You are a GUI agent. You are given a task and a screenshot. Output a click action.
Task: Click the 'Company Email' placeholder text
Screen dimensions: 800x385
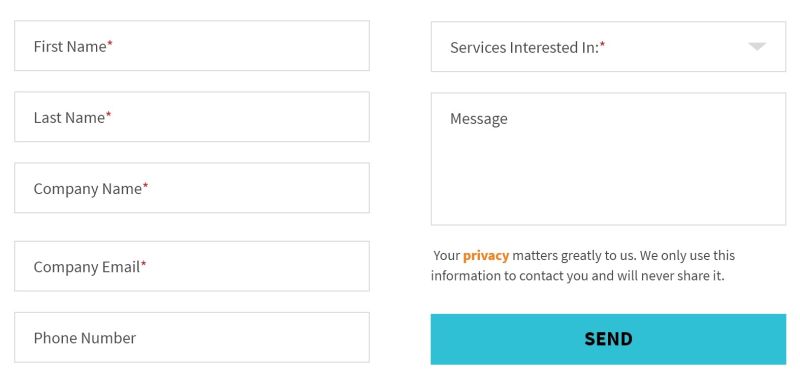point(87,267)
